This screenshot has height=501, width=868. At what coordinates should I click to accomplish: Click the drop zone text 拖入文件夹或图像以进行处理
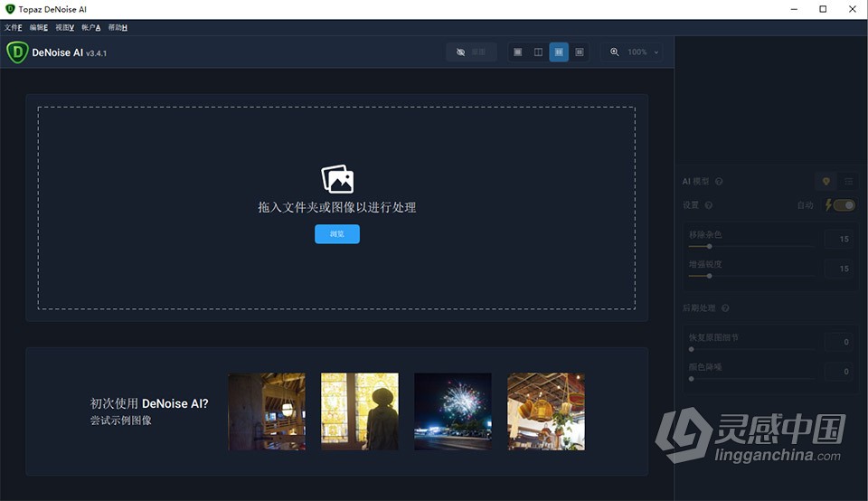click(x=337, y=208)
